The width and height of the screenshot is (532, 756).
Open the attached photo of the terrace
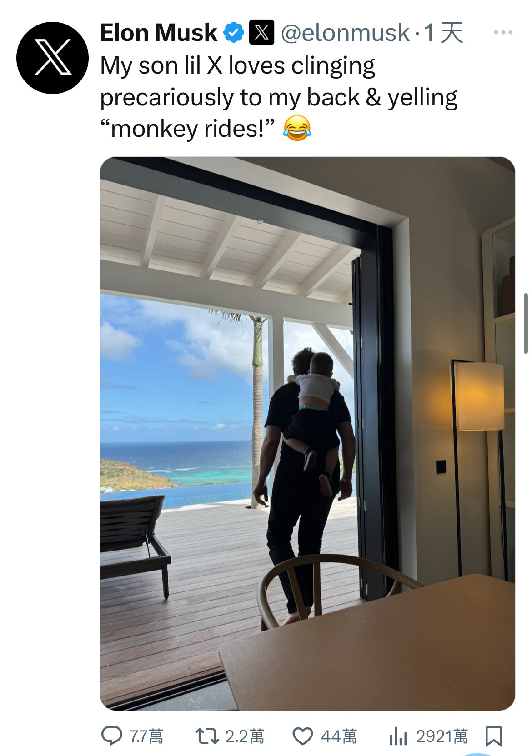pyautogui.click(x=307, y=434)
